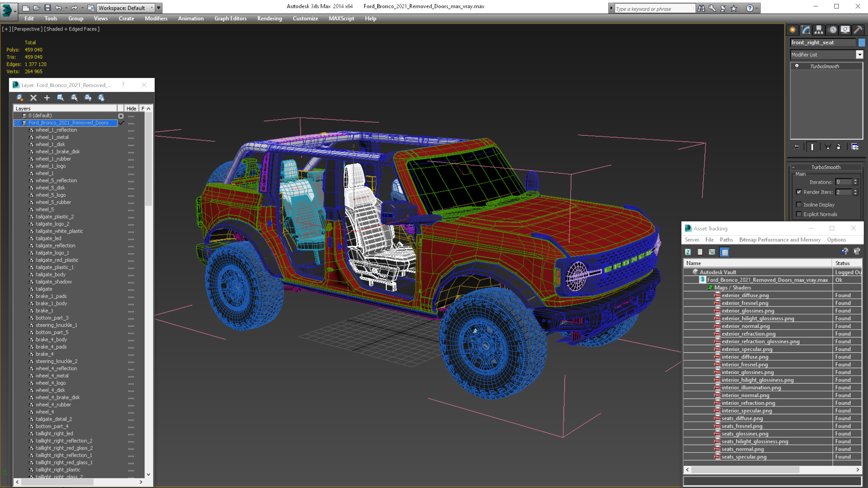
Task: Click the star Favorites icon in title bar
Action: pos(734,8)
